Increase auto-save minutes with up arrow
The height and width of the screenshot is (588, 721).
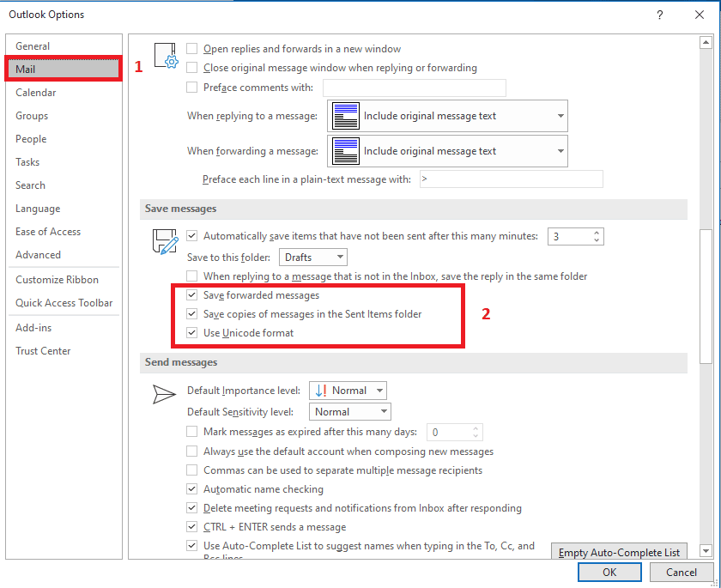click(597, 233)
